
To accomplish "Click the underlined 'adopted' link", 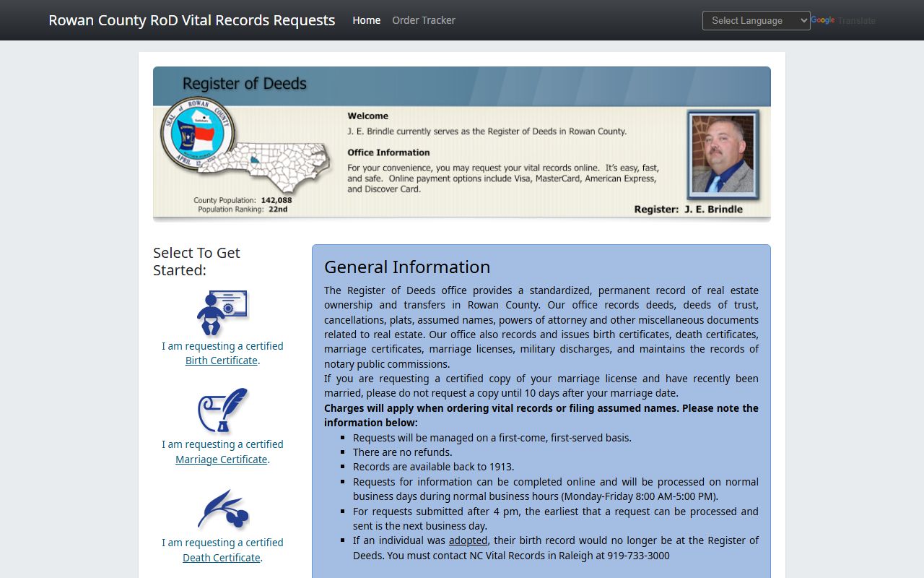I will point(468,540).
